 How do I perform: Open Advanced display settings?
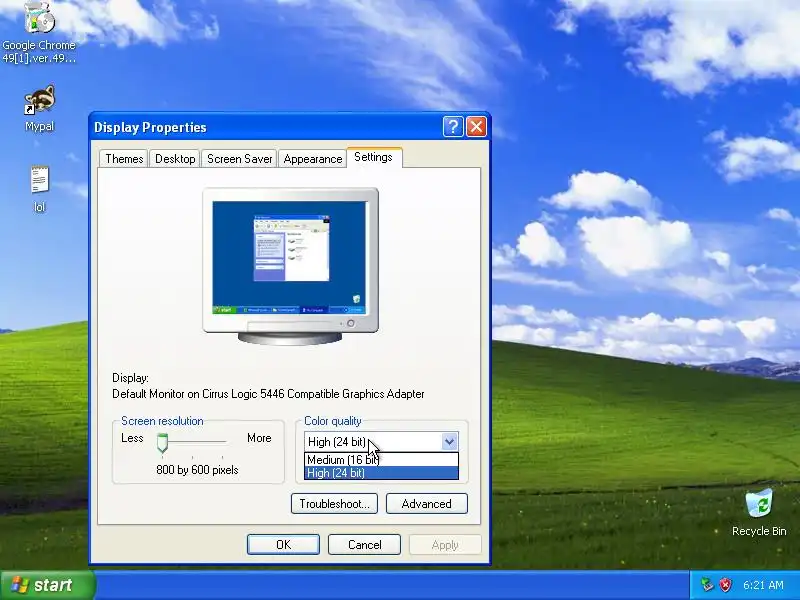pyautogui.click(x=427, y=504)
